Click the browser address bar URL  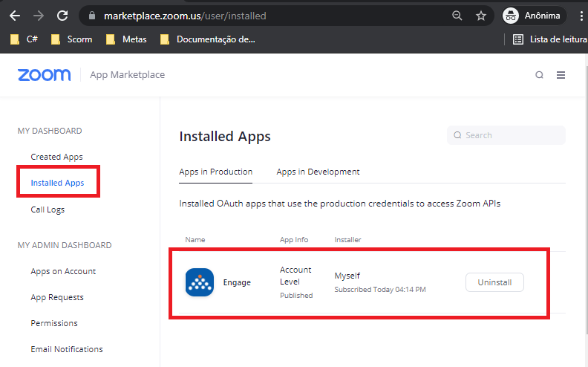[x=185, y=16]
